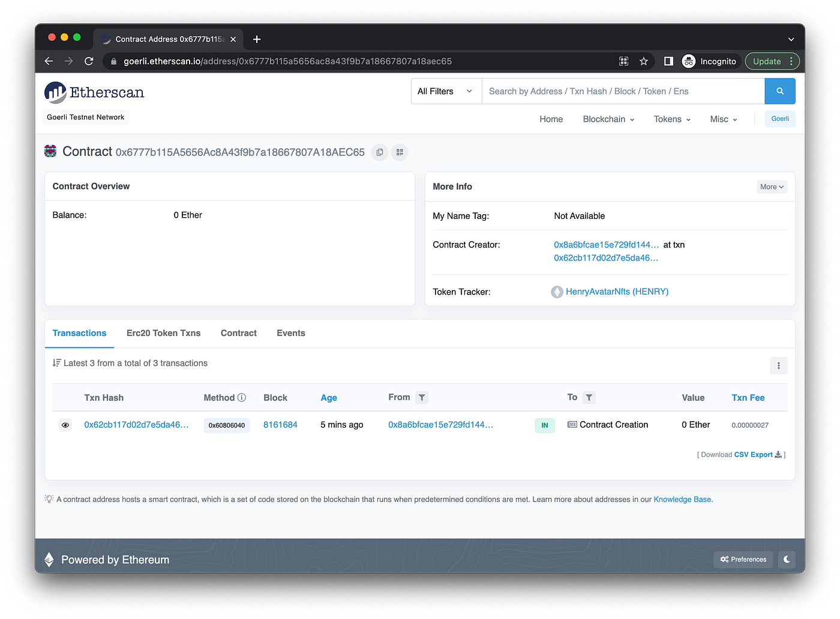This screenshot has height=619, width=840.
Task: Bookmark this page with the star icon
Action: coord(644,61)
